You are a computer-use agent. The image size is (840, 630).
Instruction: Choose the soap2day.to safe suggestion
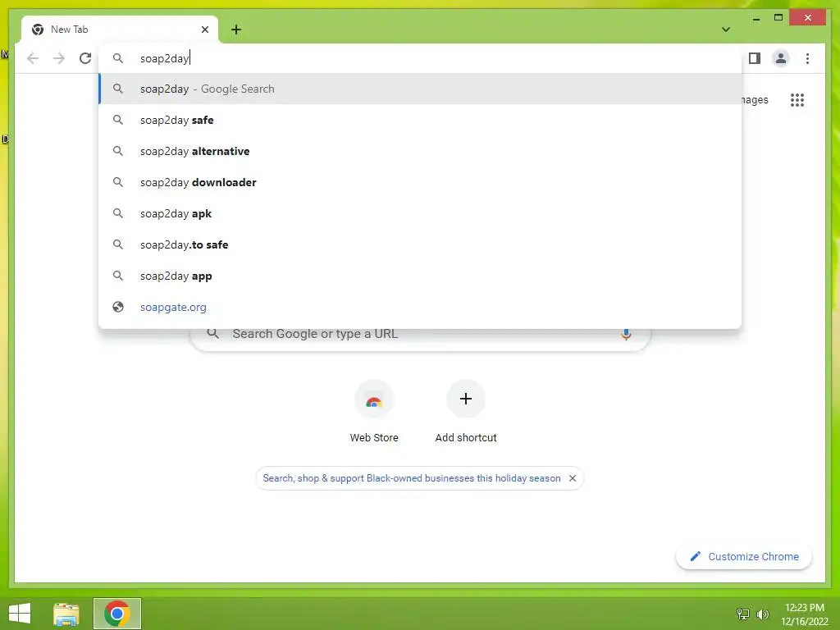click(421, 244)
